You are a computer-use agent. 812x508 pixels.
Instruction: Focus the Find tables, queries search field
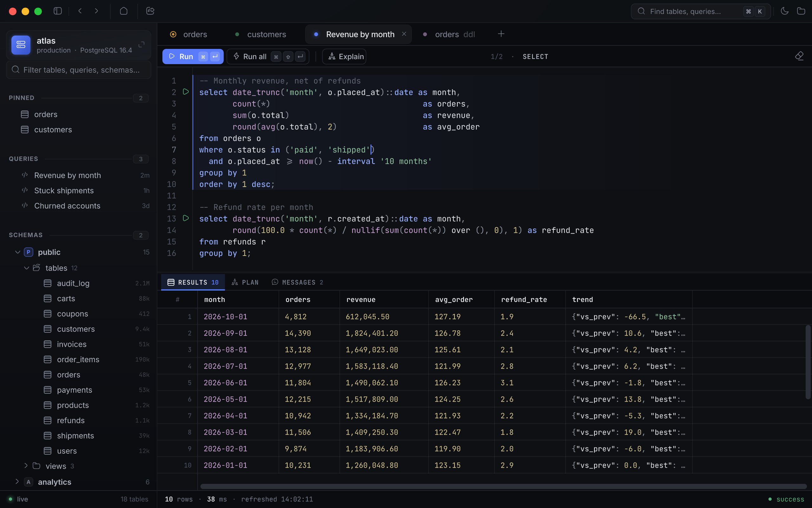pos(701,11)
